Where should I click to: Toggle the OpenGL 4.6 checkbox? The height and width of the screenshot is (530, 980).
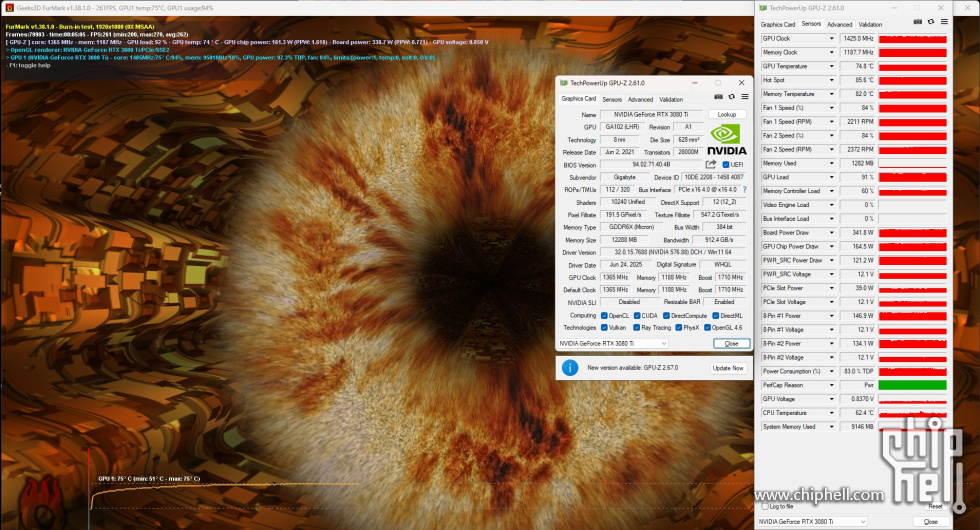pyautogui.click(x=708, y=328)
